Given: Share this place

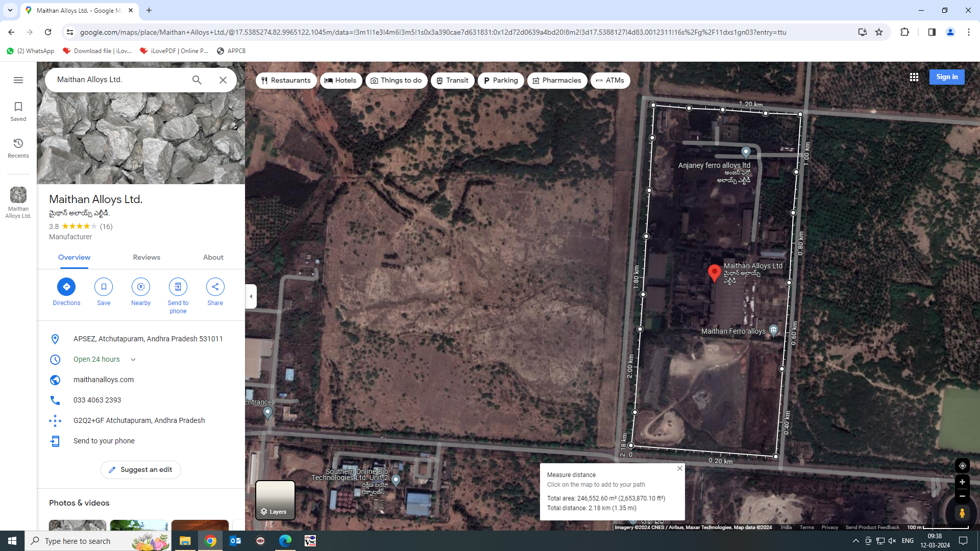Looking at the screenshot, I should coord(215,292).
